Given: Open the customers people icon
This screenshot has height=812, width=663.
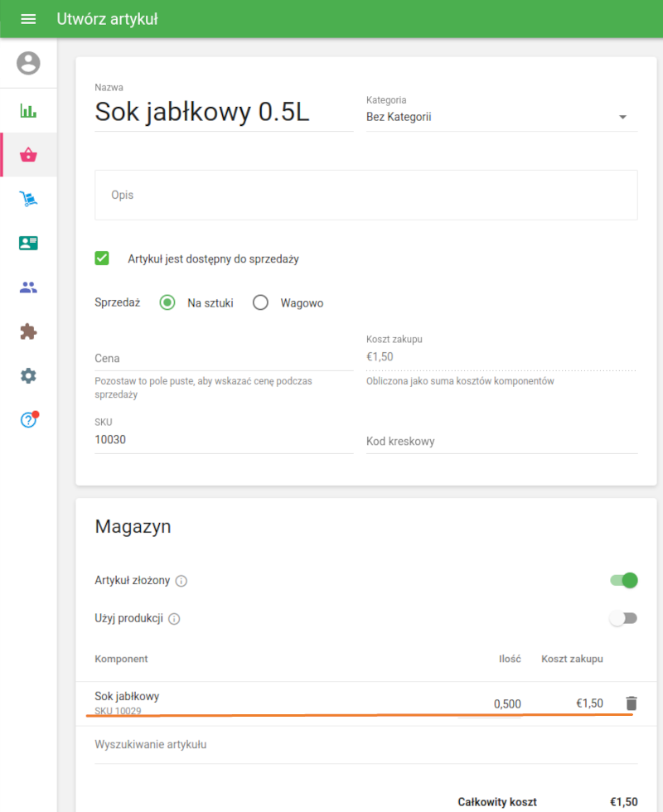Looking at the screenshot, I should (x=28, y=288).
